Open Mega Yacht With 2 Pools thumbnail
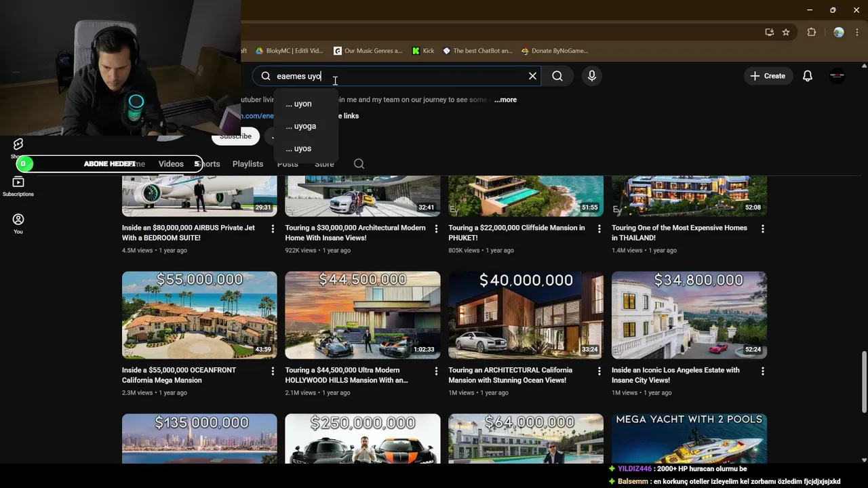Image resolution: width=868 pixels, height=488 pixels. point(689,439)
